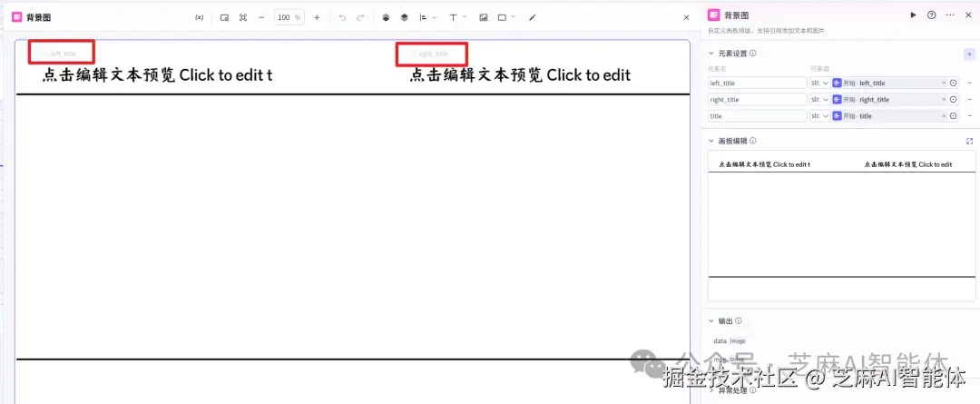Screen dimensions: 980x404
Task: Edit the right_title element name field
Action: coord(758,100)
